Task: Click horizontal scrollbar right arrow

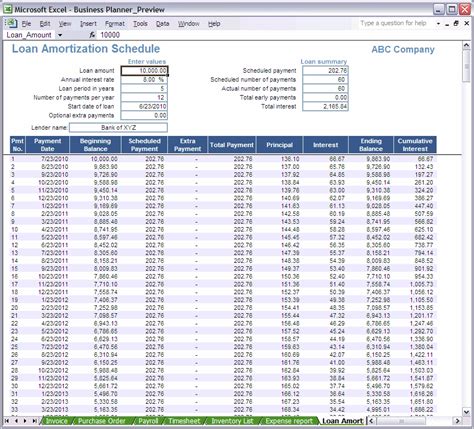Action: tap(458, 421)
